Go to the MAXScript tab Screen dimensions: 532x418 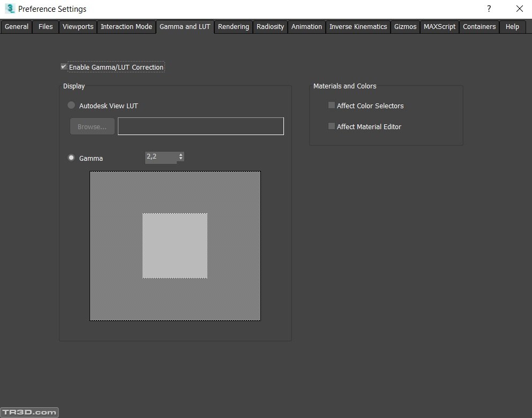(439, 27)
